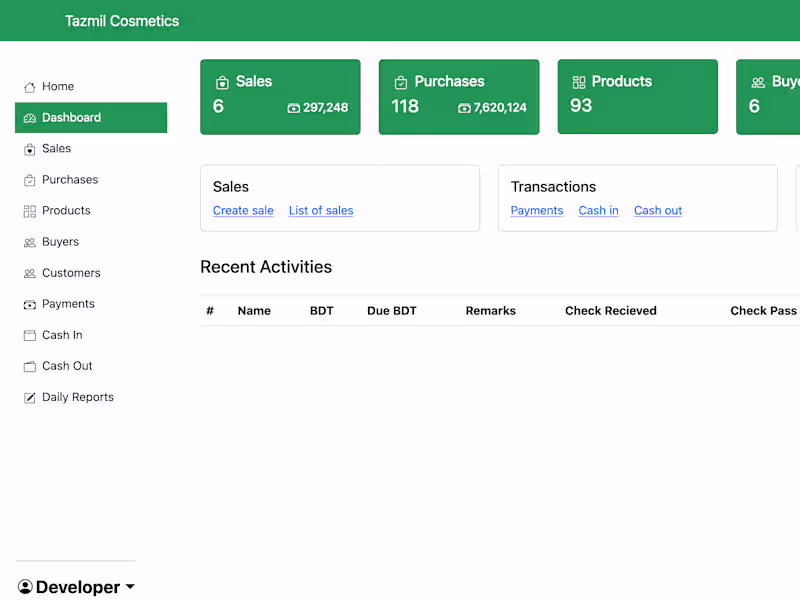This screenshot has width=800, height=600.
Task: Click the Sales count 6 on card
Action: 218,106
